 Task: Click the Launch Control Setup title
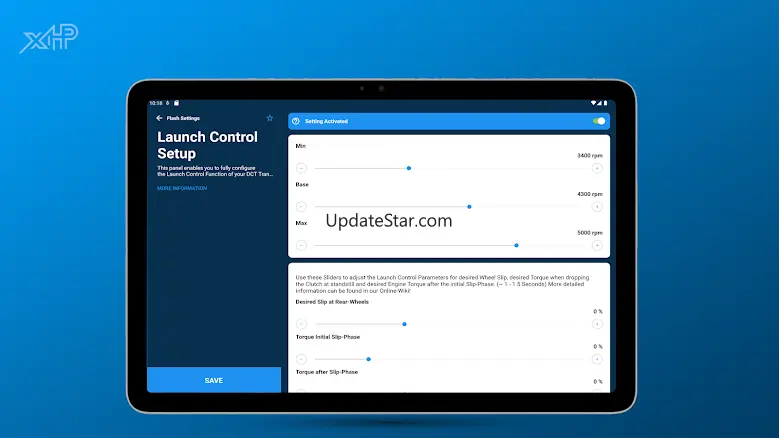pyautogui.click(x=207, y=145)
